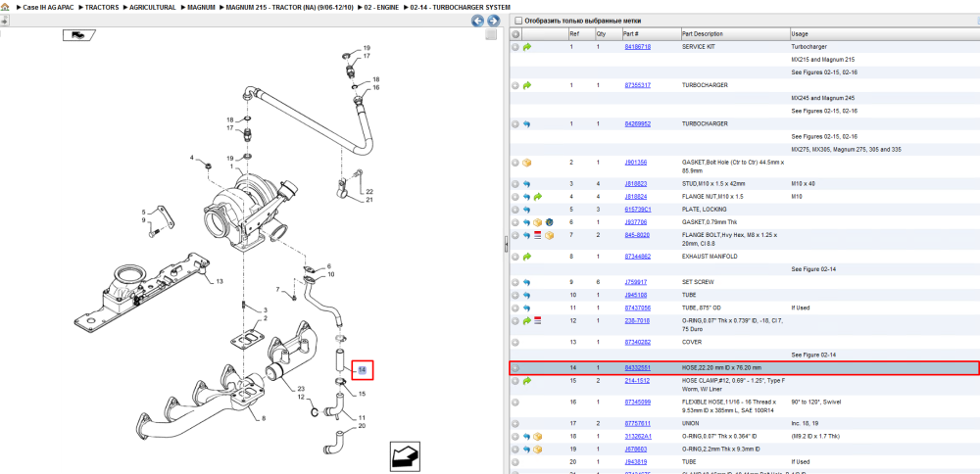Viewport: 980px width, 474px height.
Task: Click globe icon in J937706 gasket row
Action: click(x=549, y=222)
